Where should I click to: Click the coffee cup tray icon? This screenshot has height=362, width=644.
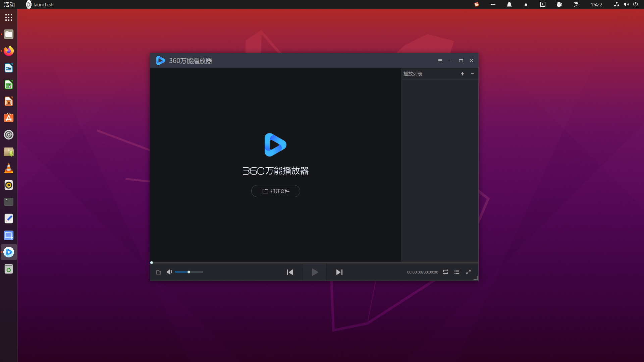point(559,4)
